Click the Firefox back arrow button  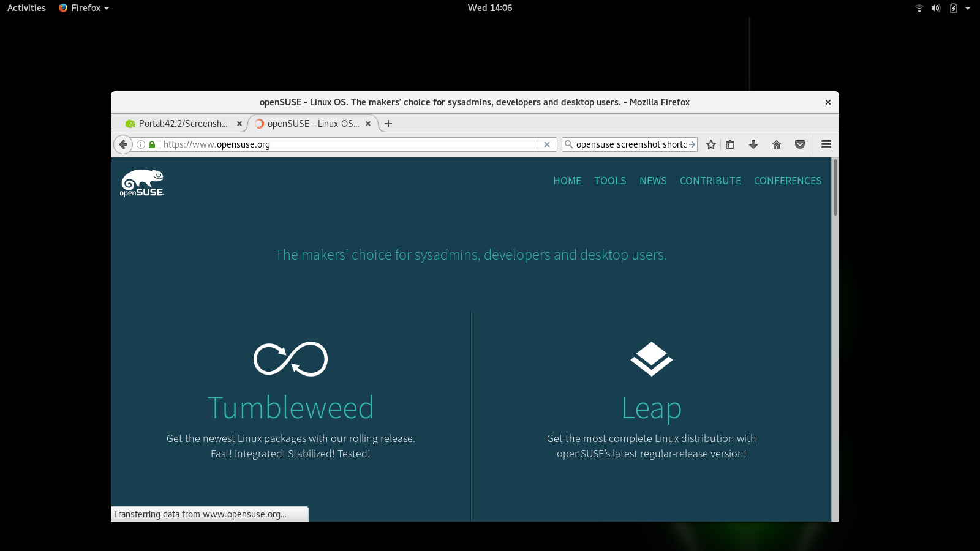pyautogui.click(x=123, y=144)
